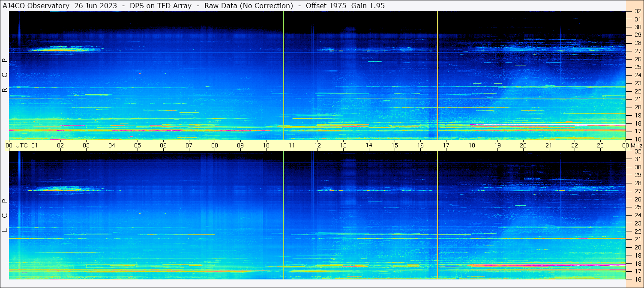Viewport: 644px width, 288px height.
Task: Select the "Gain 1.95" value in the header
Action: click(x=368, y=6)
